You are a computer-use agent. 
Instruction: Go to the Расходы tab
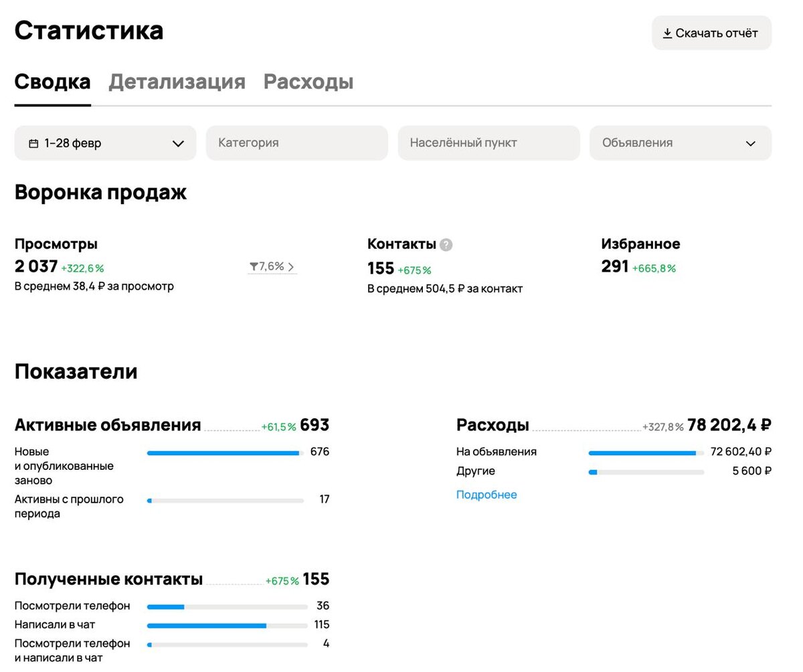click(x=308, y=82)
